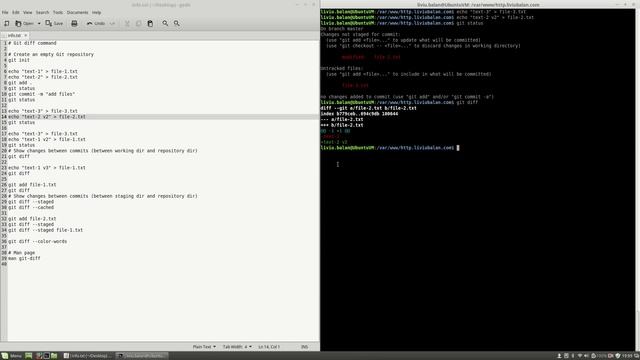Click line 'git commit -m "add files"' in editor

[x=42, y=94]
